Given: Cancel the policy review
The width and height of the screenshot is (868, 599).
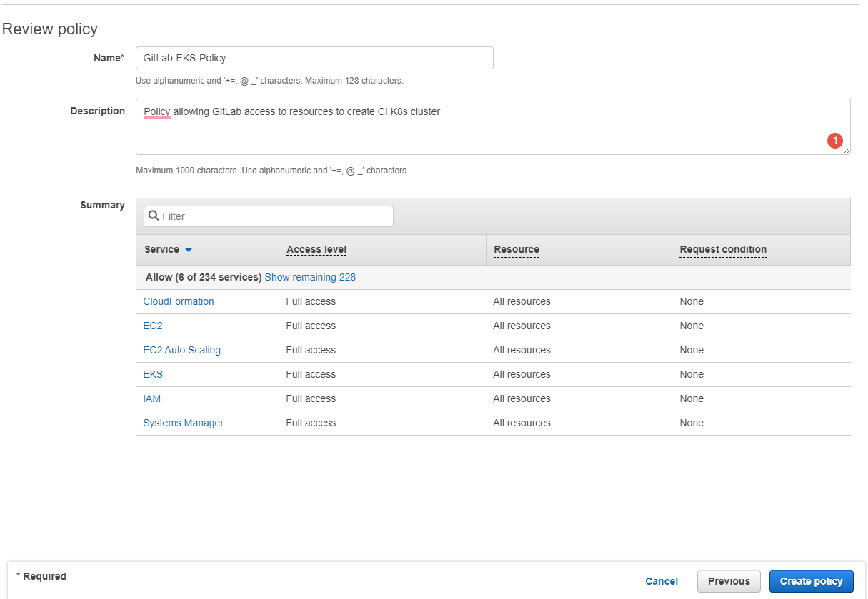Looking at the screenshot, I should 662,581.
